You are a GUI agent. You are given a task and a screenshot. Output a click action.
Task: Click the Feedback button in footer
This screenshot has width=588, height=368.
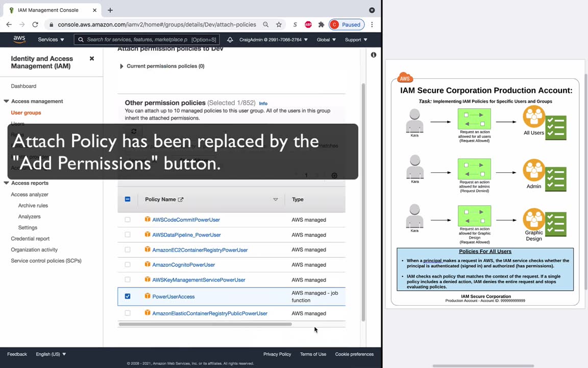pyautogui.click(x=17, y=354)
